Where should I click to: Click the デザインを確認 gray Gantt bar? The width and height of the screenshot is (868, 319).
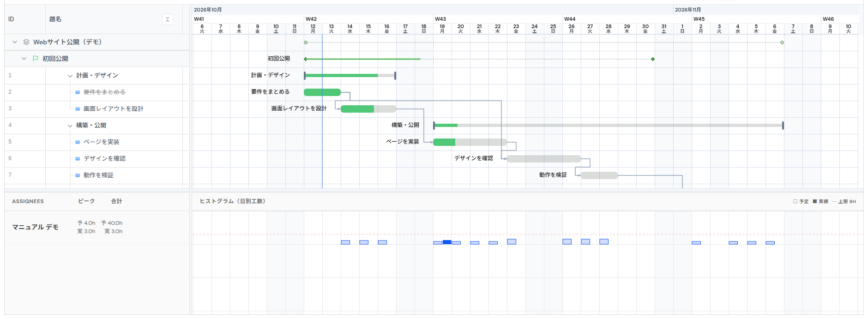point(544,159)
